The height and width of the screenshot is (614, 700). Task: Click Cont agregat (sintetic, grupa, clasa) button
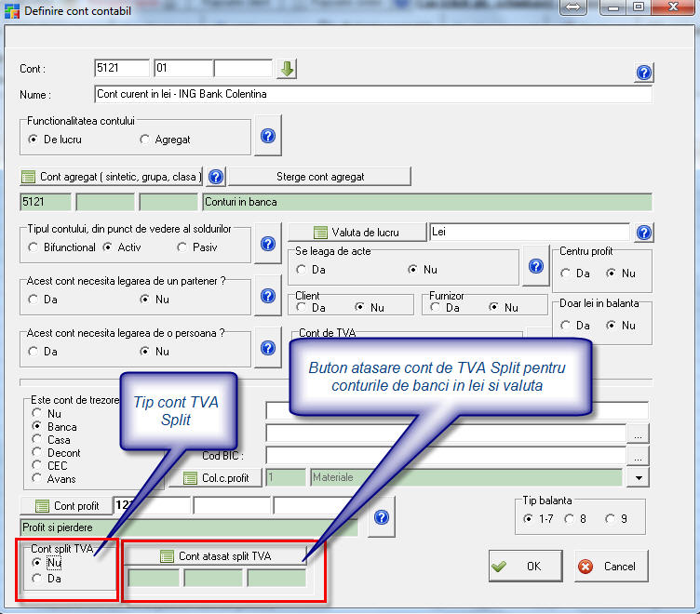click(112, 177)
